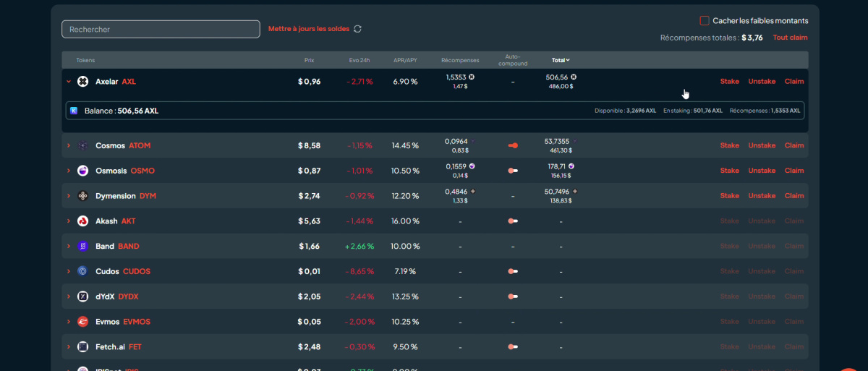Screen dimensions: 868x371
Task: Enable auto-compound for Cudos CUDOS
Action: coord(513,271)
